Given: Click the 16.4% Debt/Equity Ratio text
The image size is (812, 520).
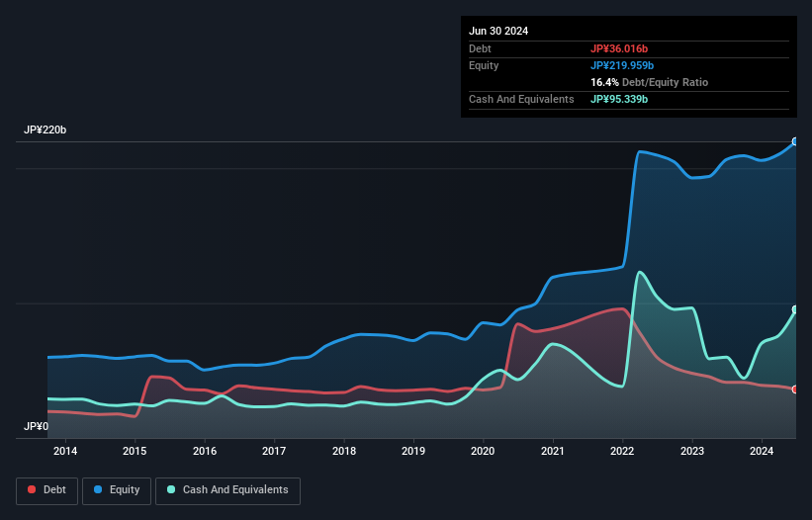Looking at the screenshot, I should click(x=649, y=82).
